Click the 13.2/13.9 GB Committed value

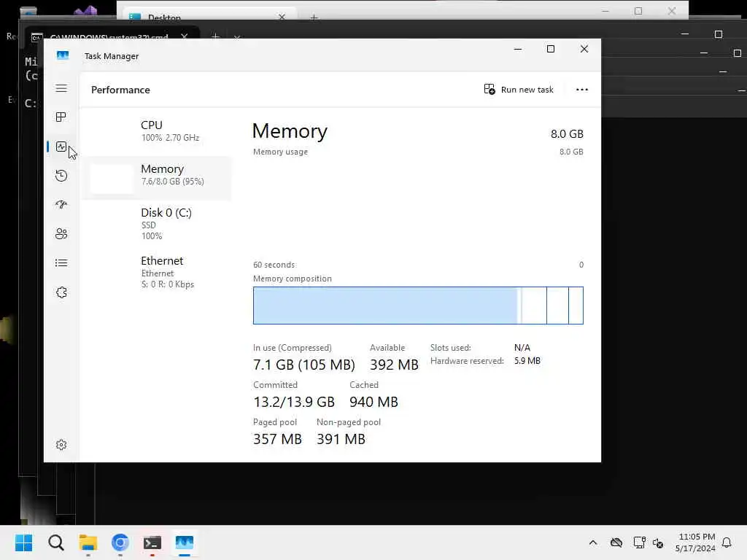click(x=294, y=402)
